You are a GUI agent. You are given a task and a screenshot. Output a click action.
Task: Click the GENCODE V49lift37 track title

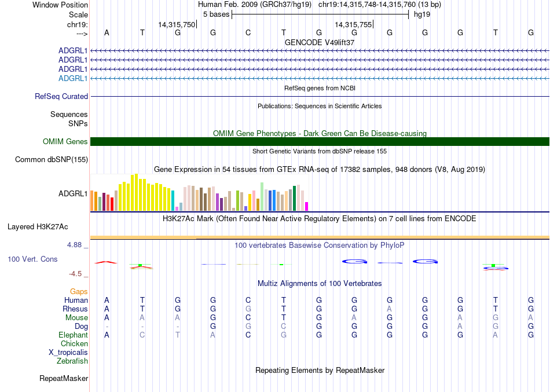pyautogui.click(x=320, y=42)
